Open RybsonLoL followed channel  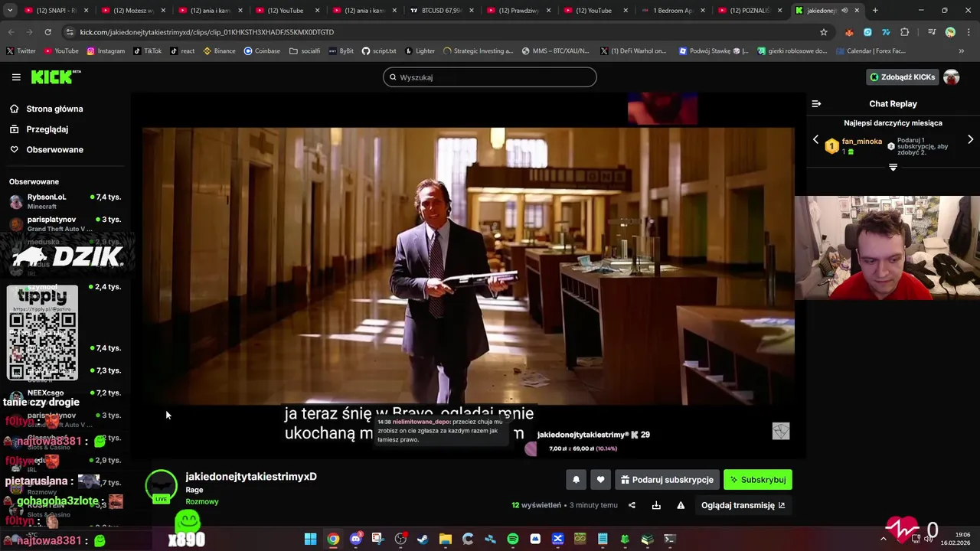coord(65,201)
